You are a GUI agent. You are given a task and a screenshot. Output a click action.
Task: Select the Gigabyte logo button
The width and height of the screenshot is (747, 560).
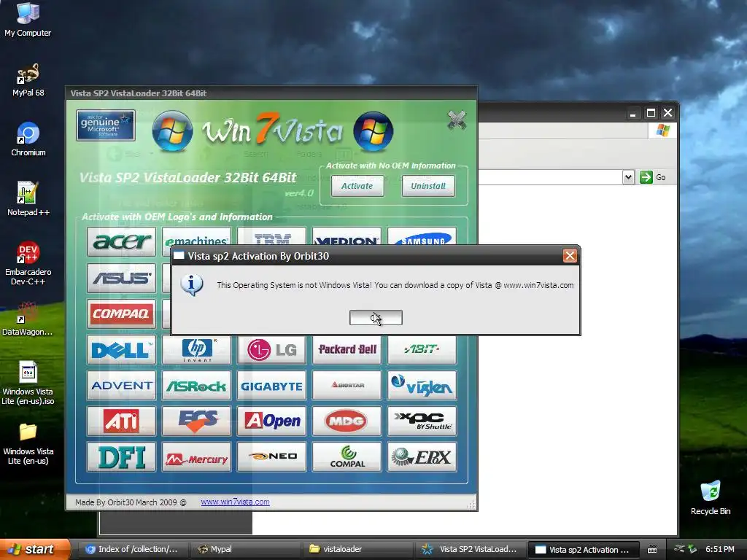(272, 385)
